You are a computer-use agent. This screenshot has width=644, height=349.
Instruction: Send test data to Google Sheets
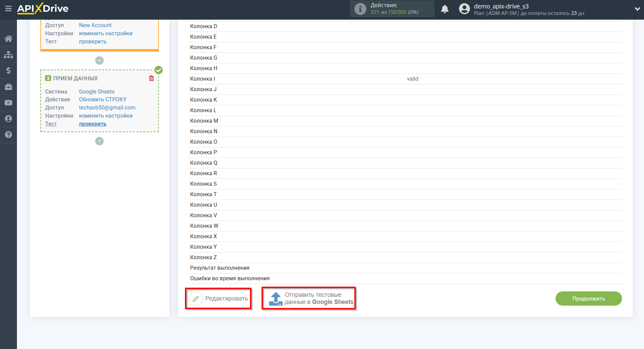pos(309,299)
